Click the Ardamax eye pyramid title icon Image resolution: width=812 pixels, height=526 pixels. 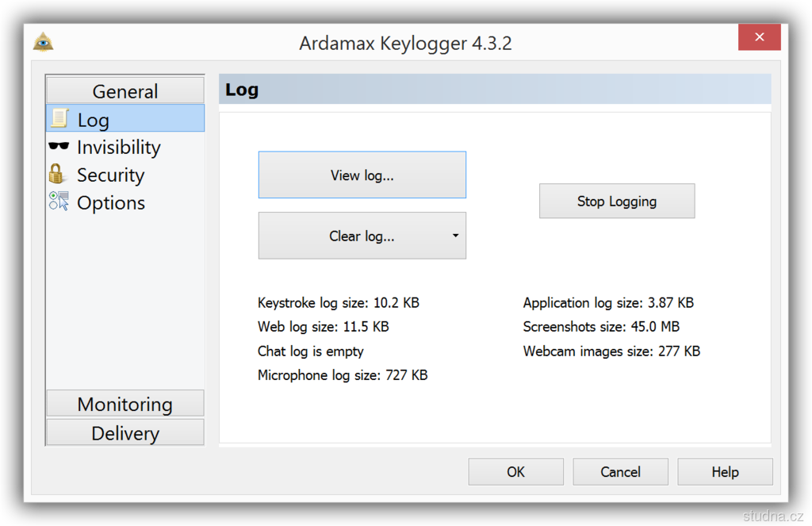pos(43,41)
